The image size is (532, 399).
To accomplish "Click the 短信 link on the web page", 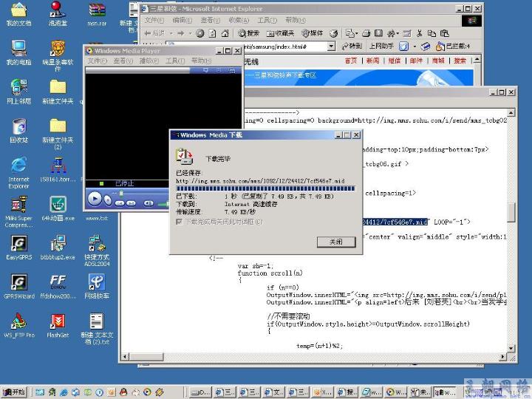I will pos(395,61).
